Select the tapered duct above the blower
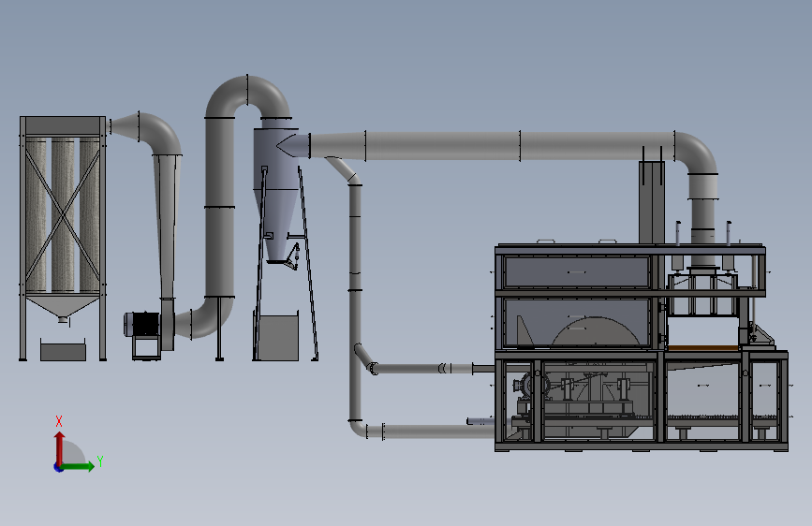Screen dimensions: 812x526 coord(167,226)
